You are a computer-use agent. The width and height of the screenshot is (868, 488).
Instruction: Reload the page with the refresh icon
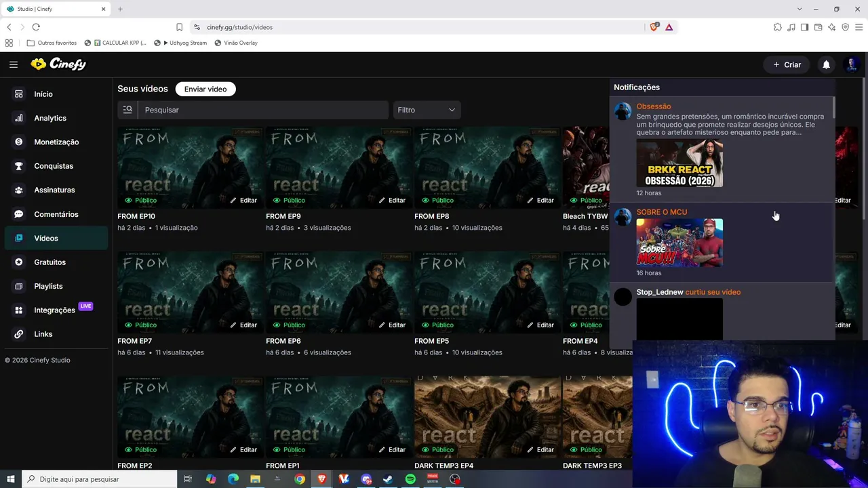click(36, 27)
